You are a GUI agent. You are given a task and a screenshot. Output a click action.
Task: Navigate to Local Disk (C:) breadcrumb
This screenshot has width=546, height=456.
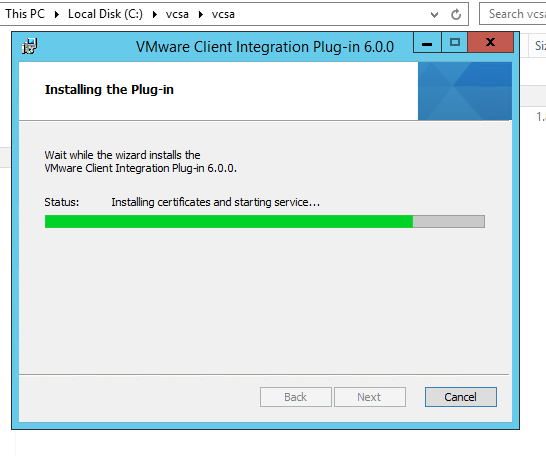[x=105, y=14]
